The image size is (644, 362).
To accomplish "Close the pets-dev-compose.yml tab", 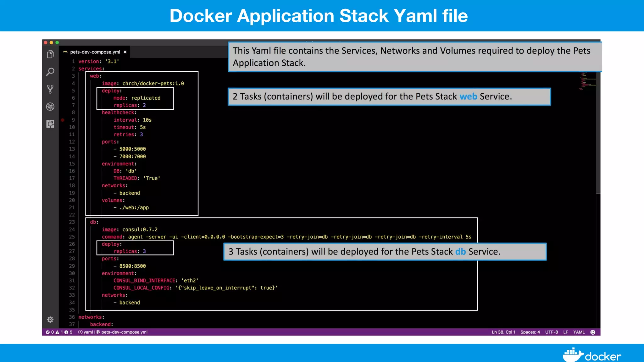I will [125, 52].
